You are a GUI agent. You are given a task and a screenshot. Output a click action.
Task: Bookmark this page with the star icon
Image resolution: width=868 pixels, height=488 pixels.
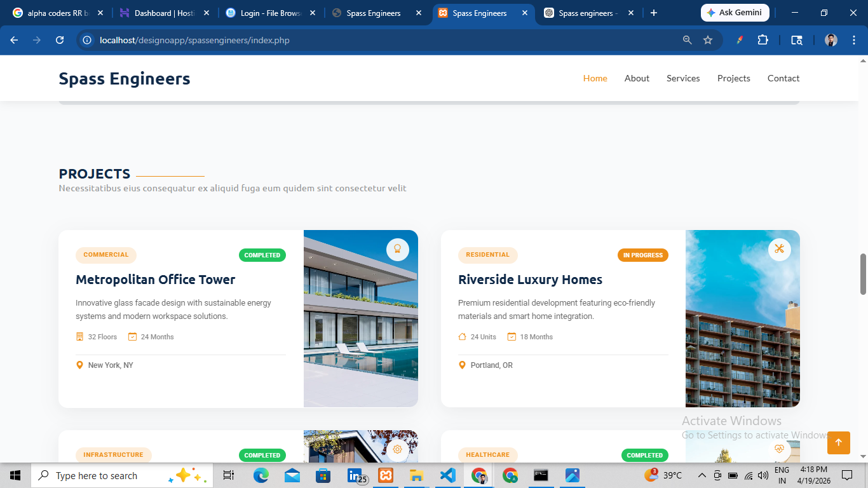click(x=708, y=40)
